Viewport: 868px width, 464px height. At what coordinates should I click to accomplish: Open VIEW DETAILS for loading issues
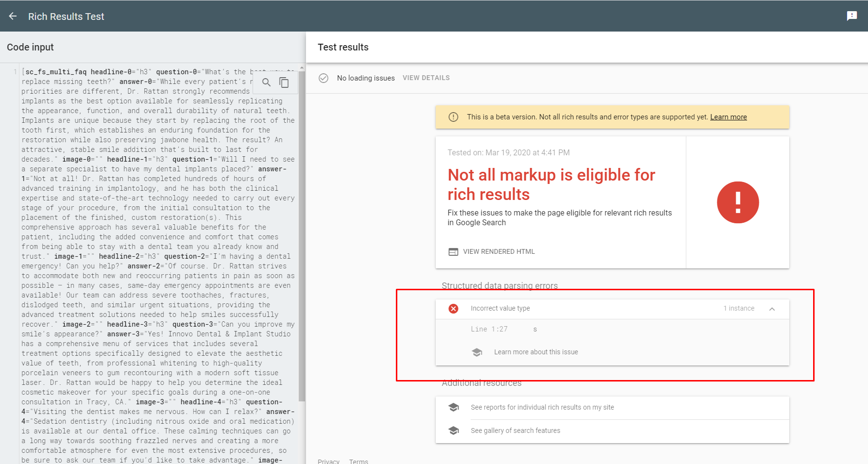point(426,78)
